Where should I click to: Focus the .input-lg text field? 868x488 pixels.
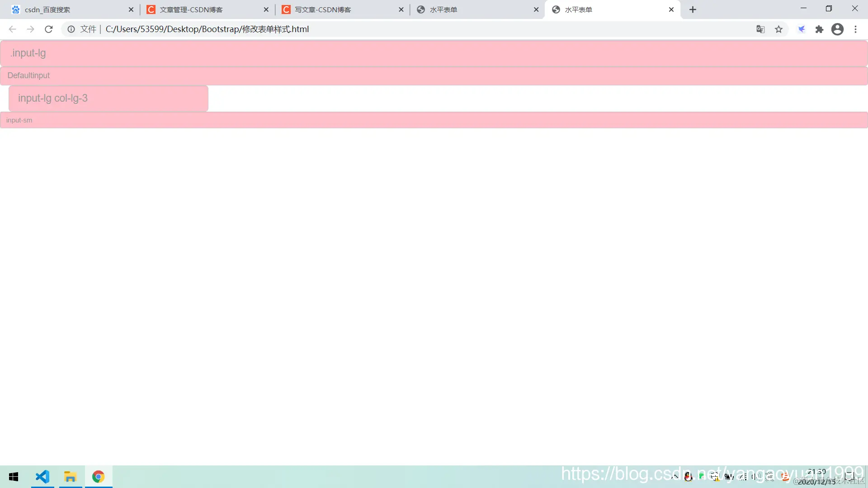click(x=434, y=53)
